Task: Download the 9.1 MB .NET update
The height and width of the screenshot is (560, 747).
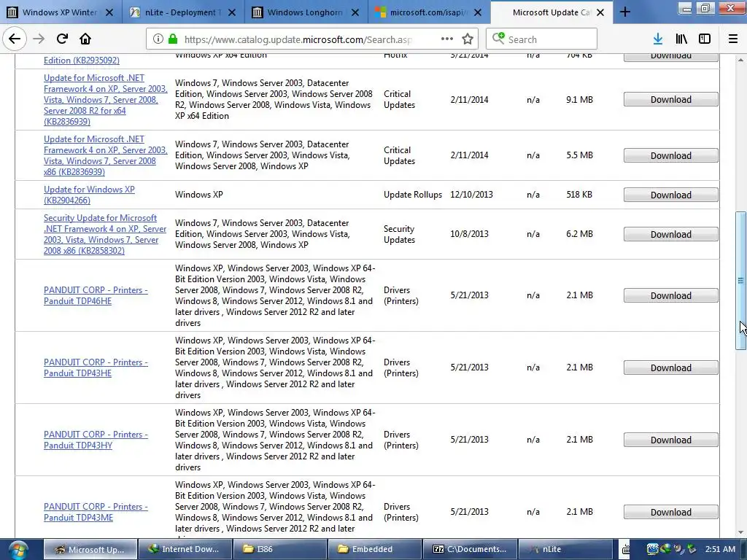Action: pyautogui.click(x=671, y=99)
